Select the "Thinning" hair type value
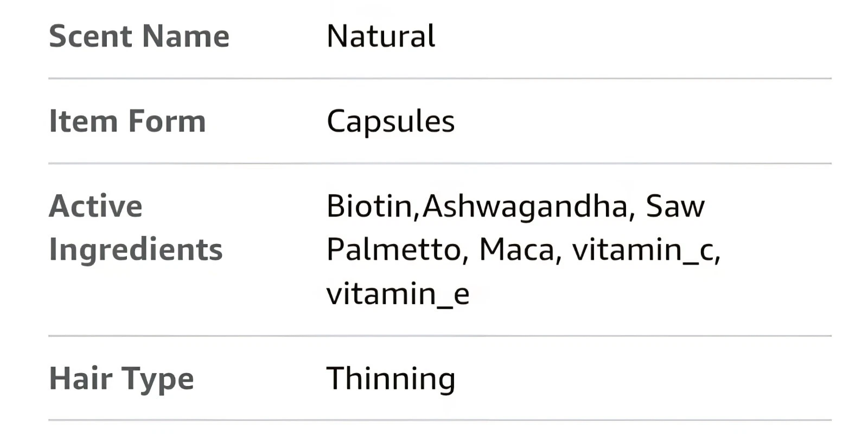The width and height of the screenshot is (868, 443). 391,378
